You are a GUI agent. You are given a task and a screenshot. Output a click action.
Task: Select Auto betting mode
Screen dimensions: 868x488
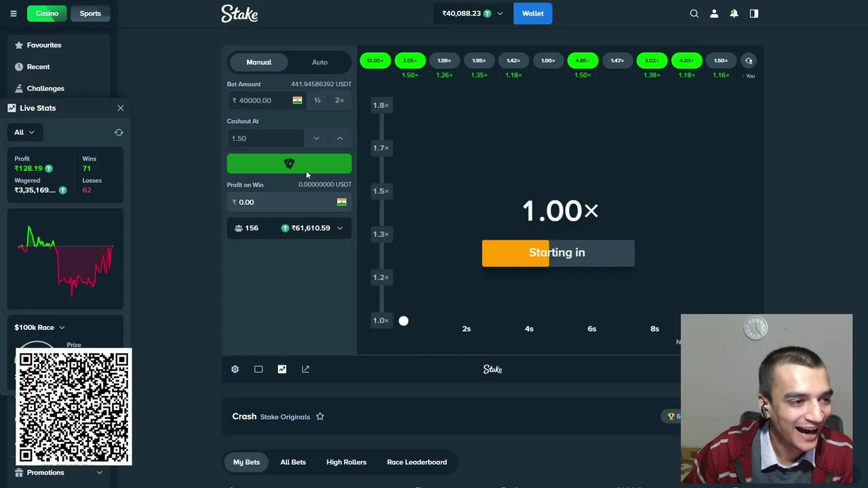click(x=319, y=62)
